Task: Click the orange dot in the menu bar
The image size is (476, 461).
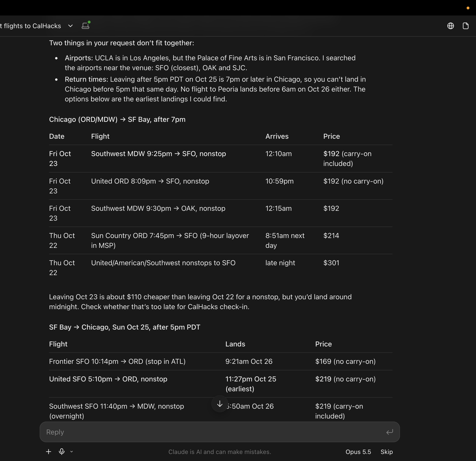Action: tap(468, 8)
